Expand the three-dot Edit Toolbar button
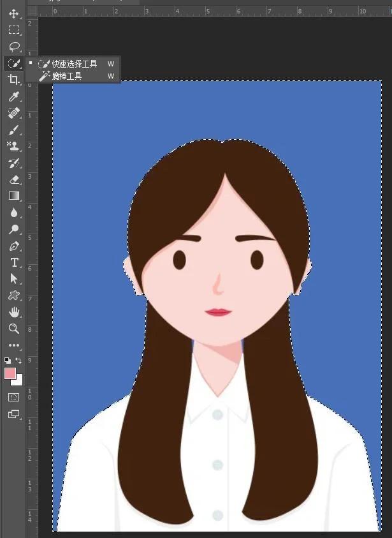The image size is (392, 538). [x=13, y=345]
